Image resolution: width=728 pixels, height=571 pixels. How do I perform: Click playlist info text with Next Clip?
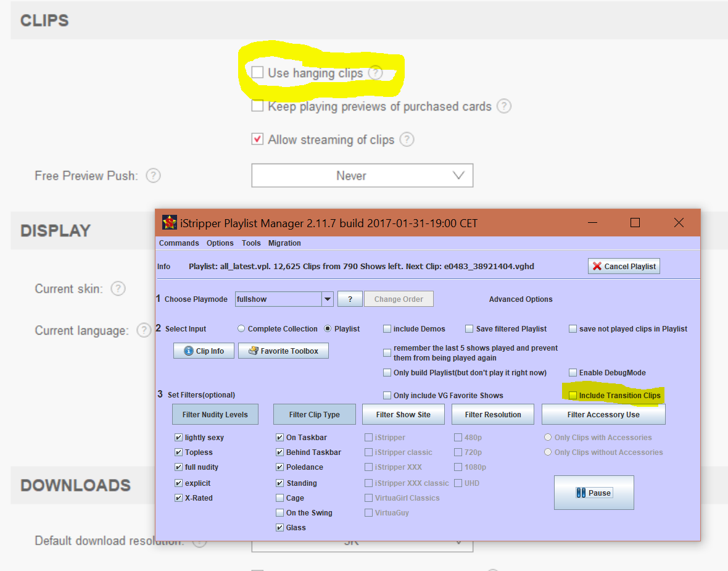click(x=361, y=266)
